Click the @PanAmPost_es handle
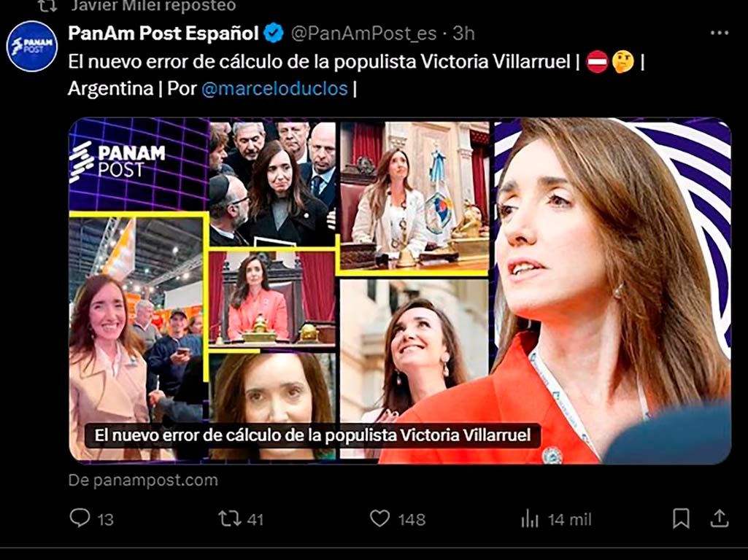The width and height of the screenshot is (748, 560). click(363, 34)
